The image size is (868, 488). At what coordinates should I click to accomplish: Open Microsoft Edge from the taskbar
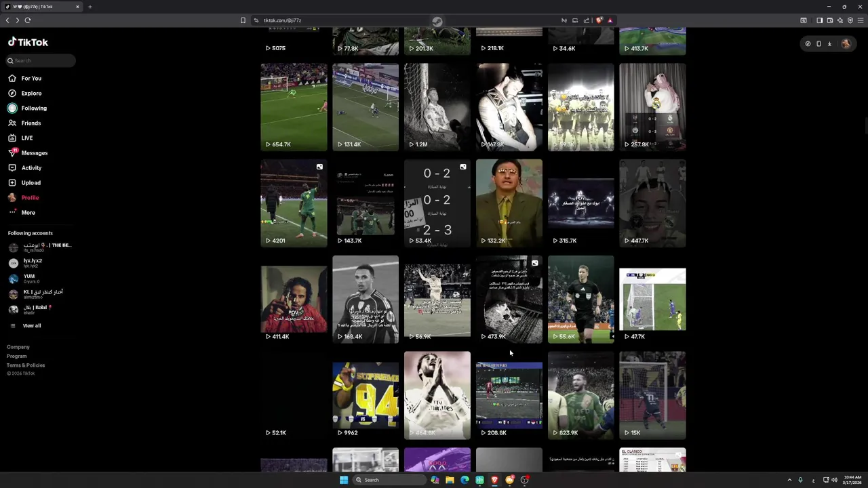pos(465,480)
